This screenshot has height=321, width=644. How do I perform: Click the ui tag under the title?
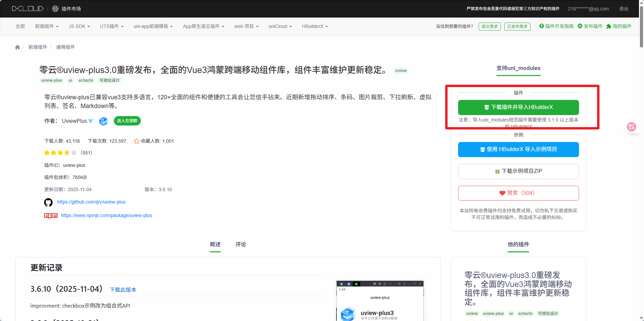click(x=70, y=80)
